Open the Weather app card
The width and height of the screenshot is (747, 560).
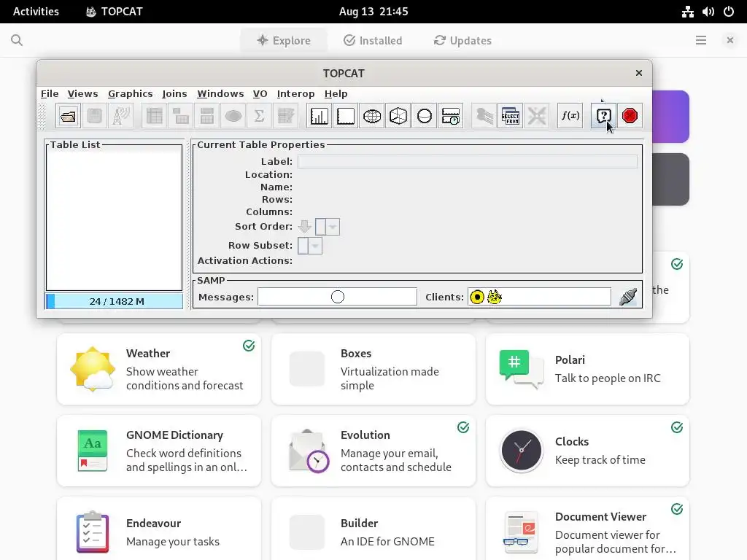[x=159, y=370]
